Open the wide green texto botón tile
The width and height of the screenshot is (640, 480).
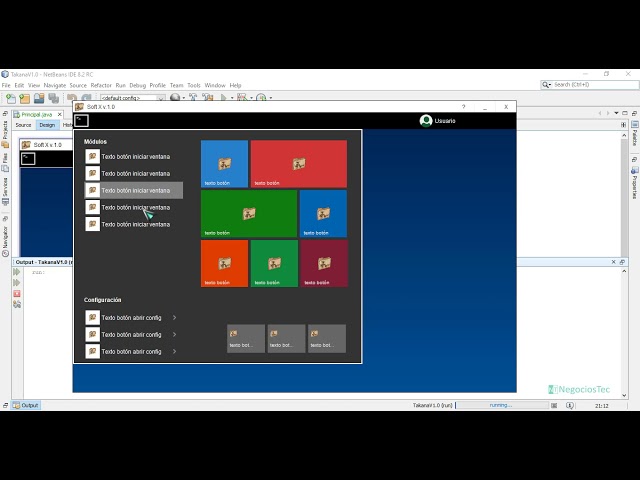[x=249, y=213]
